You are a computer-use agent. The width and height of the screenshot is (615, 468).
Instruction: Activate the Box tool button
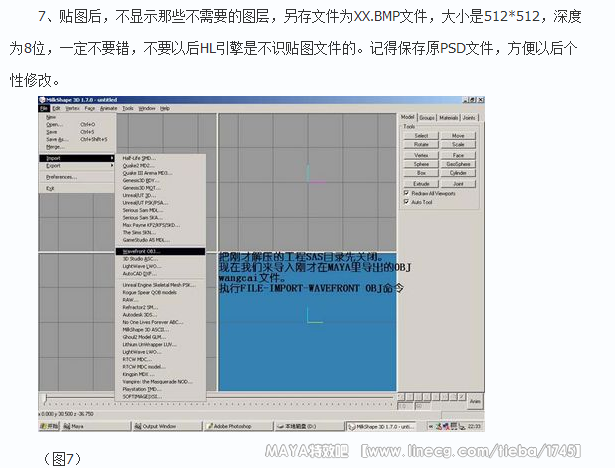421,173
